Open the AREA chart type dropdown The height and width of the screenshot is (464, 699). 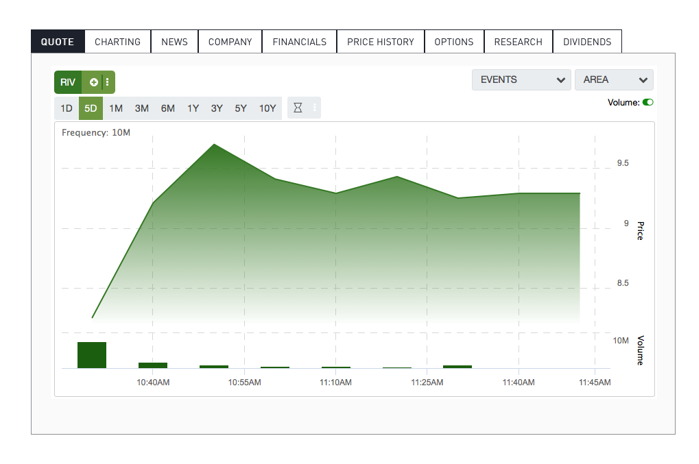pyautogui.click(x=614, y=80)
